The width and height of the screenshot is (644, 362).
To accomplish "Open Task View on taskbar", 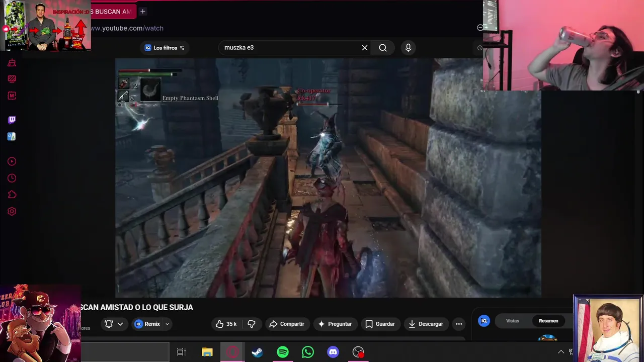I will tap(182, 352).
